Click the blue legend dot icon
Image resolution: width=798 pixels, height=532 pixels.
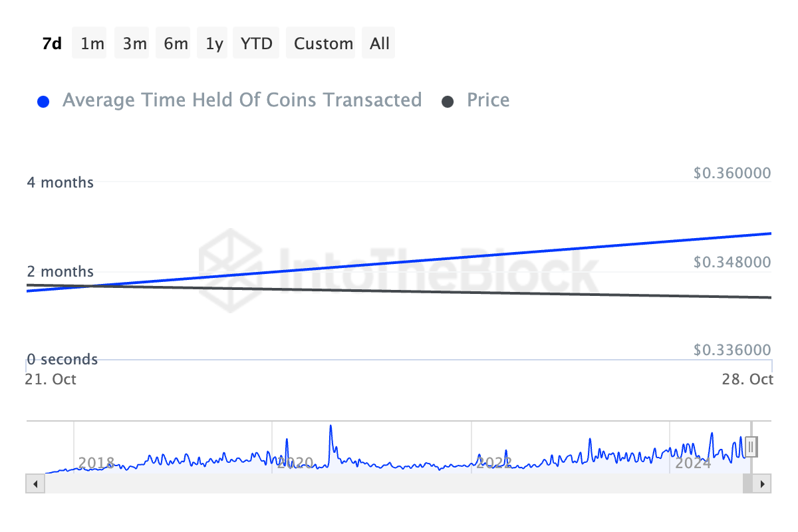pyautogui.click(x=43, y=100)
